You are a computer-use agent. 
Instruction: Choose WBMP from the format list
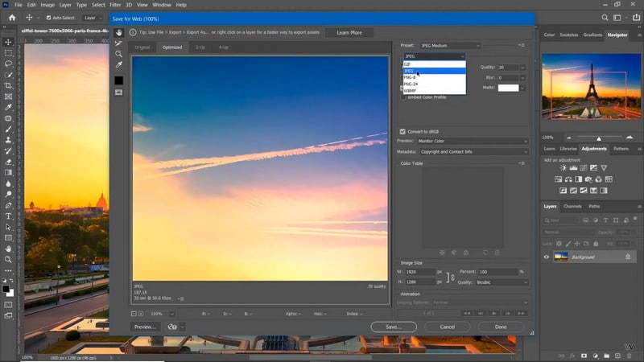click(434, 90)
